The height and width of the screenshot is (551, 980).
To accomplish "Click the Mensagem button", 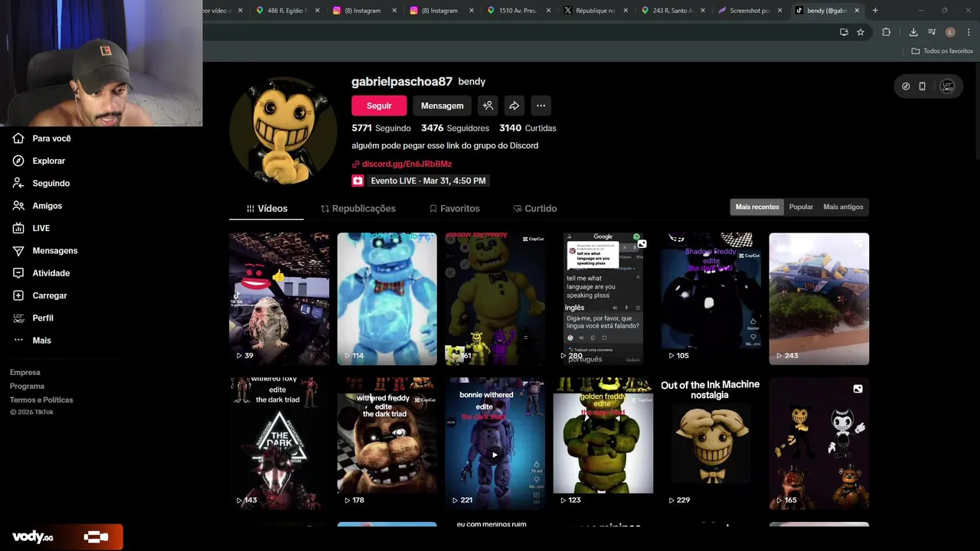I will click(x=442, y=106).
